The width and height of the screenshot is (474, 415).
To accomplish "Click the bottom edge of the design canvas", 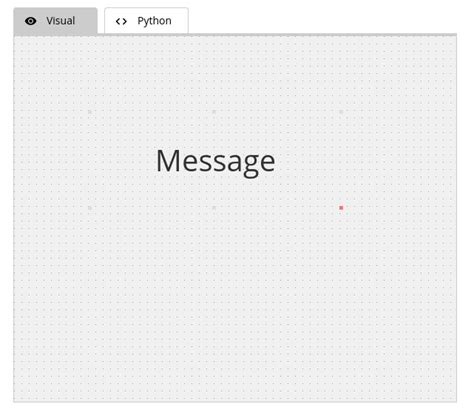I will click(x=235, y=402).
